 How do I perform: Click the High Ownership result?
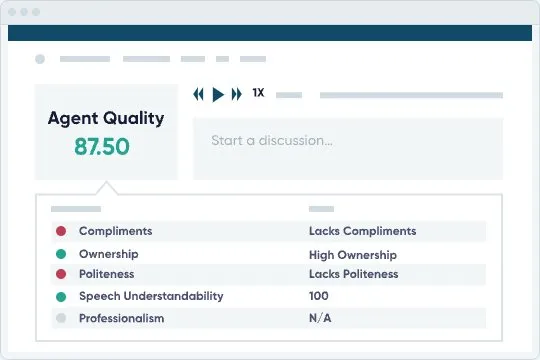point(353,255)
